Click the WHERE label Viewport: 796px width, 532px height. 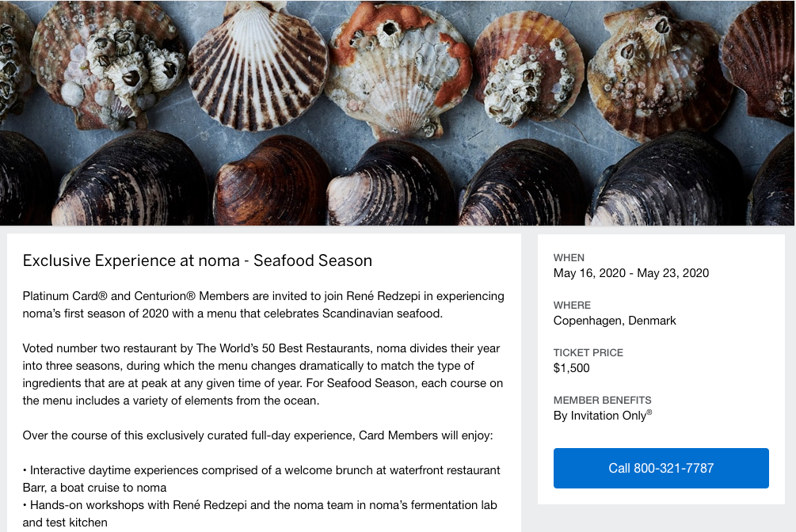[x=572, y=306]
